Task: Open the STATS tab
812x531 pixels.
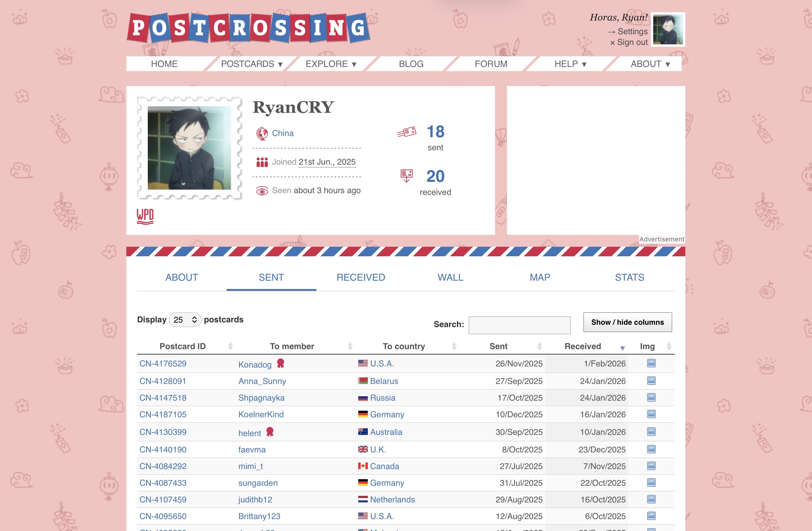Action: tap(629, 277)
